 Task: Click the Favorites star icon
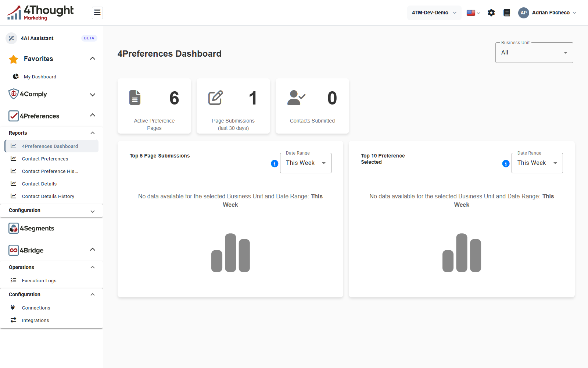click(x=14, y=59)
